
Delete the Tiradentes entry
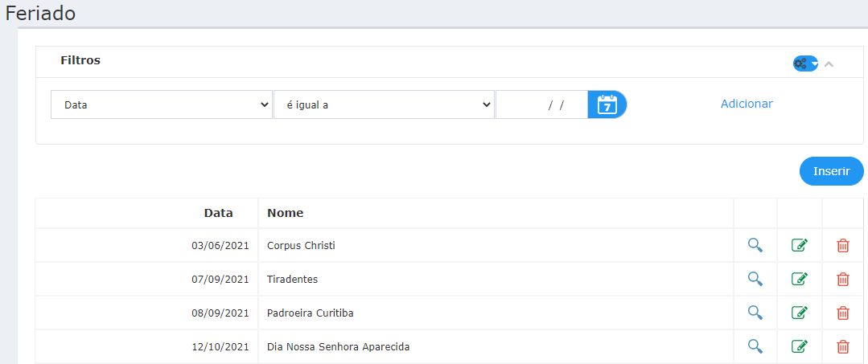click(x=842, y=280)
